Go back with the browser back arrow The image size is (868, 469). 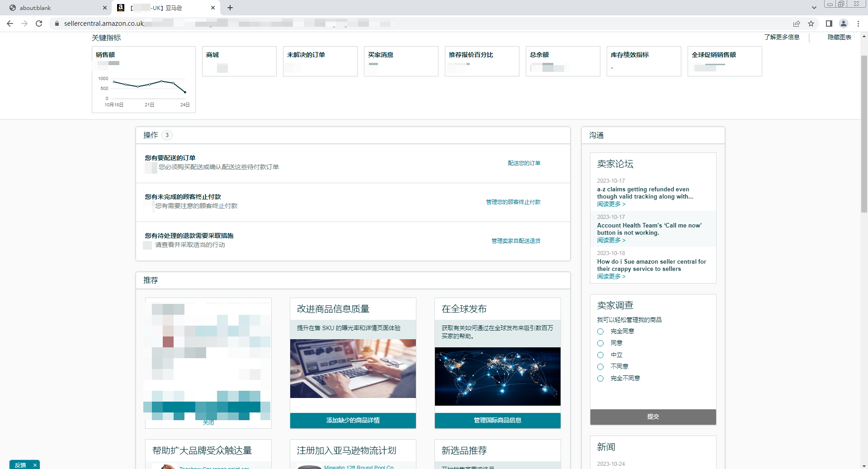pyautogui.click(x=10, y=24)
